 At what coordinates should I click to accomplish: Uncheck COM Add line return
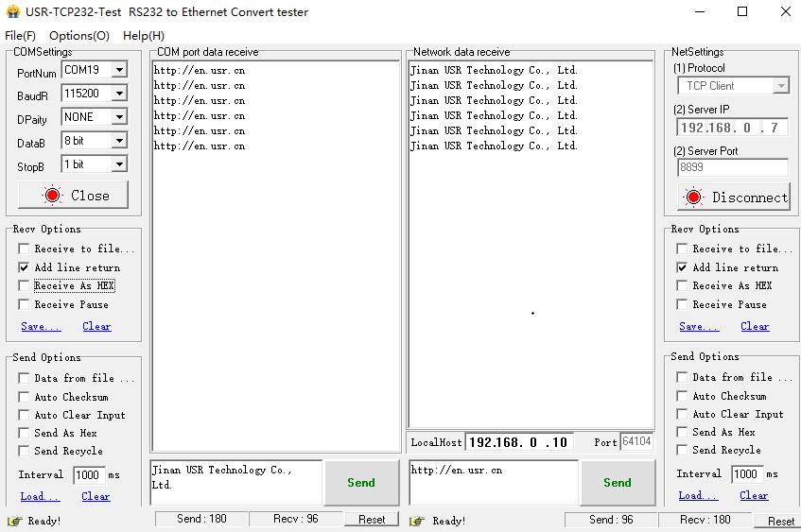(24, 267)
